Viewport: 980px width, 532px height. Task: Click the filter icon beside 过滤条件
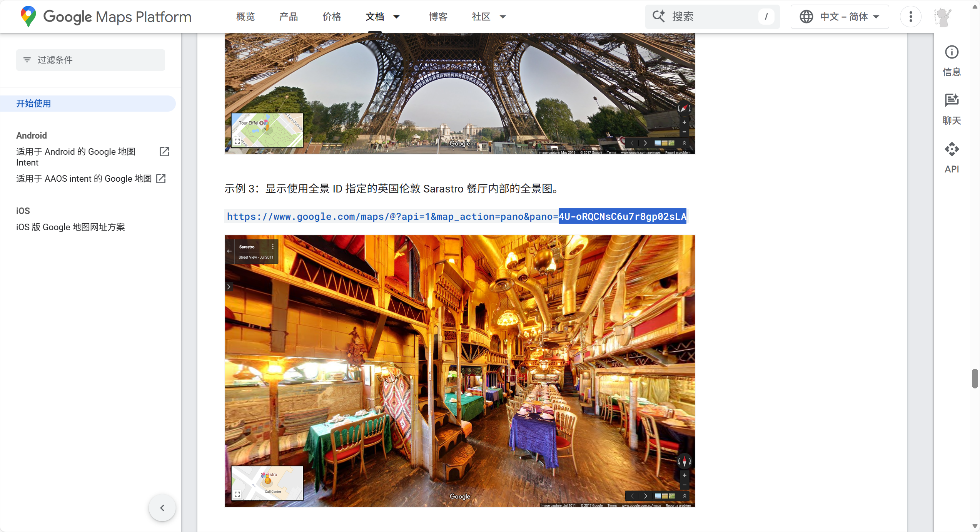coord(27,60)
